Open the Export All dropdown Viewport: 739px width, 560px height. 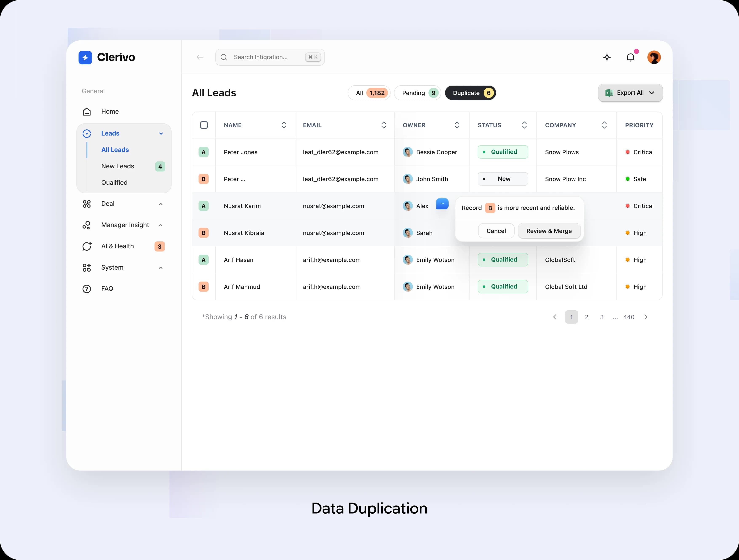630,93
